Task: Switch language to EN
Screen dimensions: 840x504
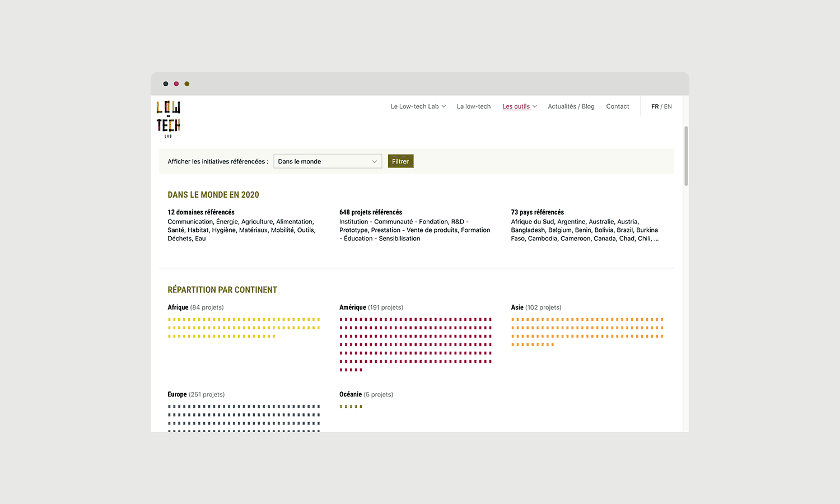Action: tap(668, 106)
